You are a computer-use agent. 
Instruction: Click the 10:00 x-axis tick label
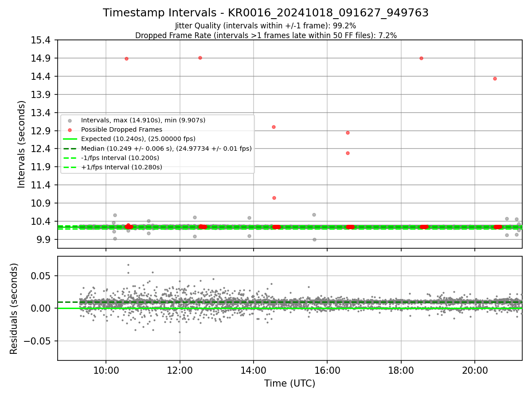106,370
